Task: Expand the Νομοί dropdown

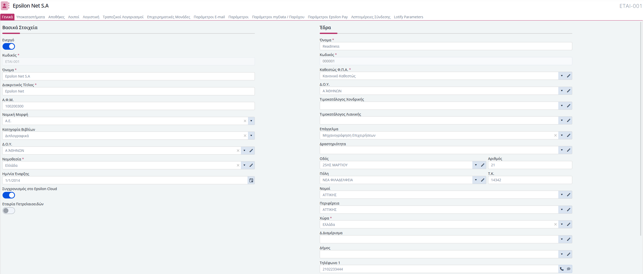Action: pyautogui.click(x=562, y=195)
